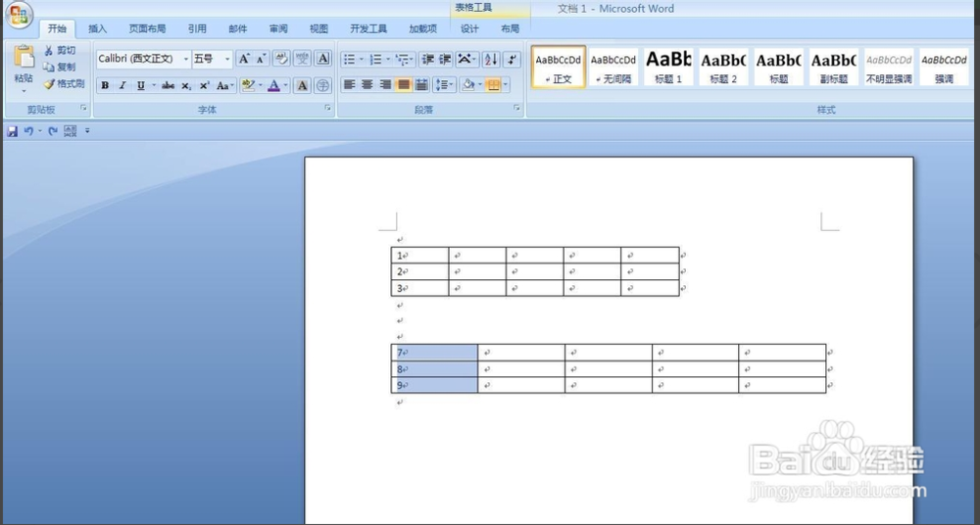Screen dimensions: 980x525
Task: Click the Decrease Indent icon
Action: [427, 59]
